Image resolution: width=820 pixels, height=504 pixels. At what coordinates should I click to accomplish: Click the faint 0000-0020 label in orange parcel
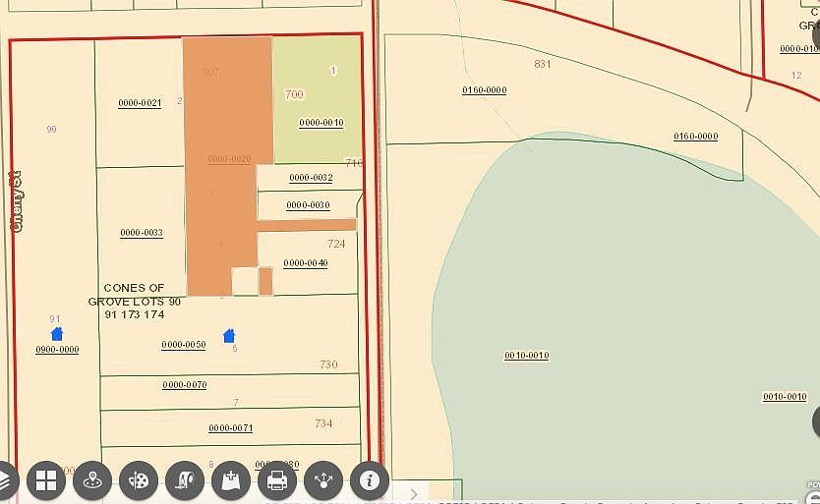229,159
